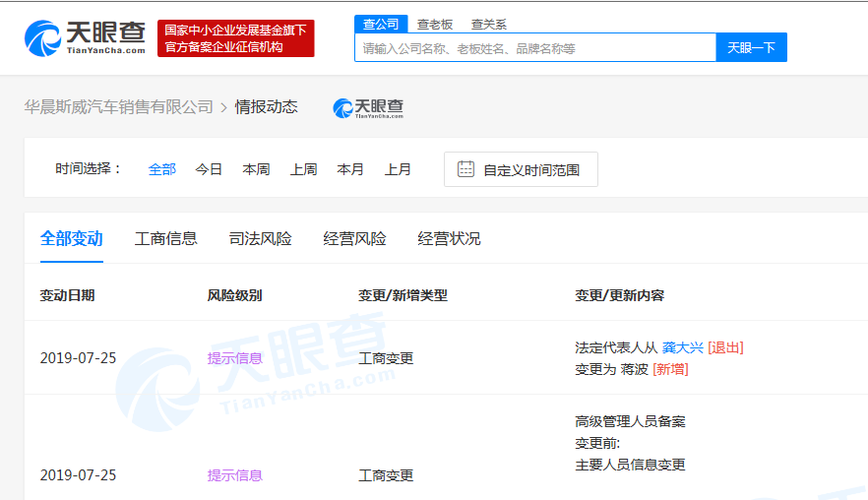Image resolution: width=868 pixels, height=500 pixels.
Task: Click the first row's 2019-07-25 date
Action: tap(78, 358)
